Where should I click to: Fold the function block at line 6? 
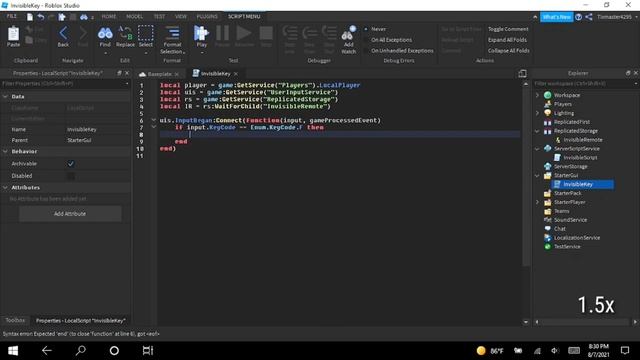coord(153,120)
